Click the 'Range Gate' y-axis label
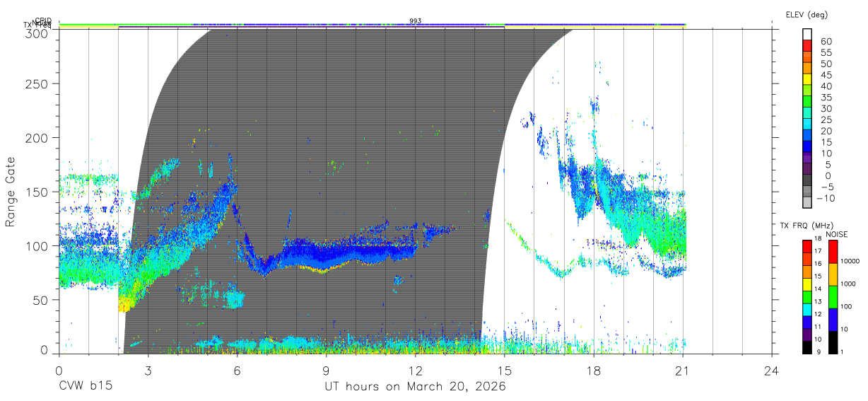The height and width of the screenshot is (401, 868). coord(11,192)
